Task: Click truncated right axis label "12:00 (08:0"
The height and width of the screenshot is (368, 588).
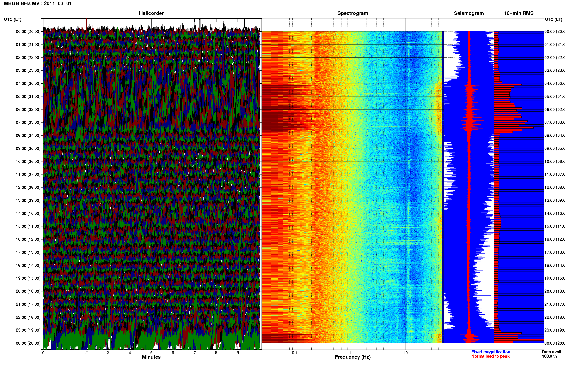Action: [x=555, y=187]
